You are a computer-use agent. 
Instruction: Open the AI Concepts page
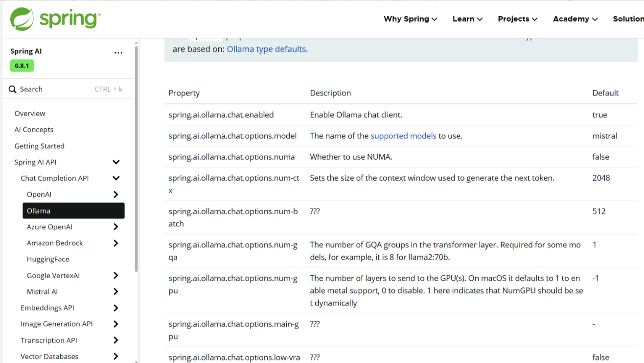pos(34,130)
